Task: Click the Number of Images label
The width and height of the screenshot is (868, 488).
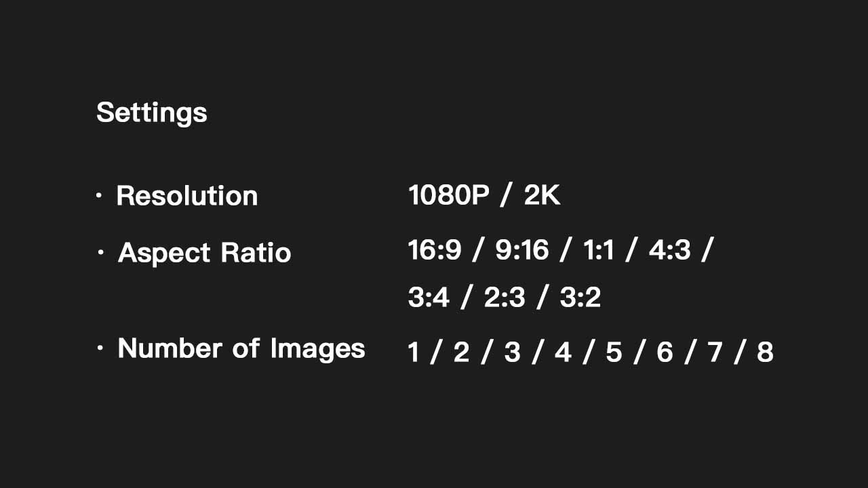Action: tap(241, 348)
